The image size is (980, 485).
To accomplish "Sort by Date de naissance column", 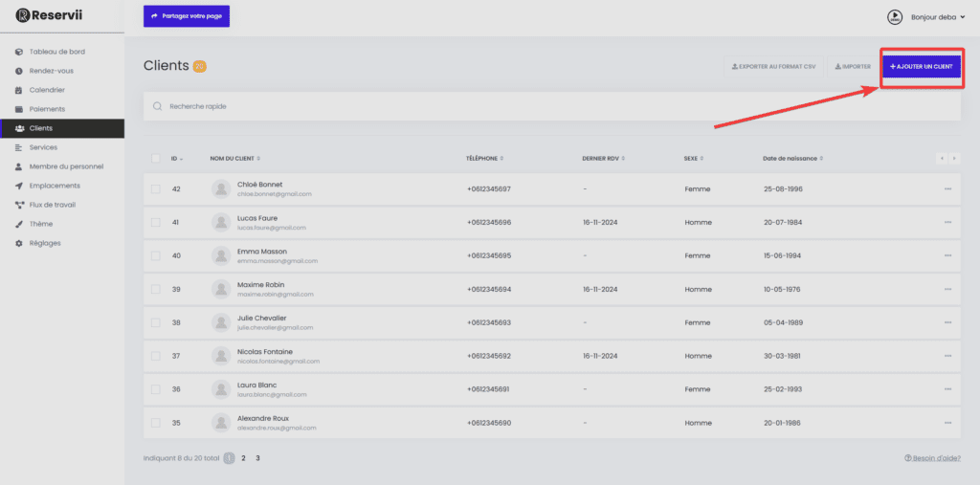I will pyautogui.click(x=793, y=159).
